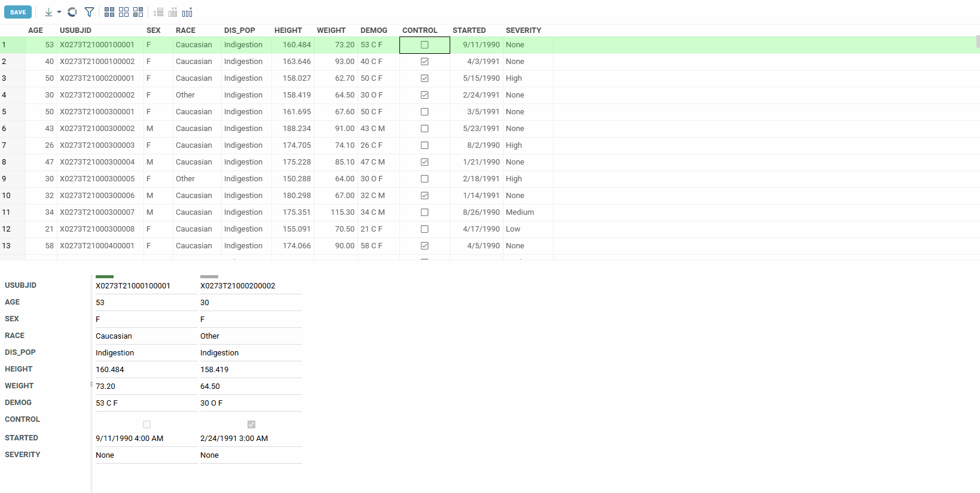Select row number 5 header
The height and width of the screenshot is (493, 980).
click(13, 112)
